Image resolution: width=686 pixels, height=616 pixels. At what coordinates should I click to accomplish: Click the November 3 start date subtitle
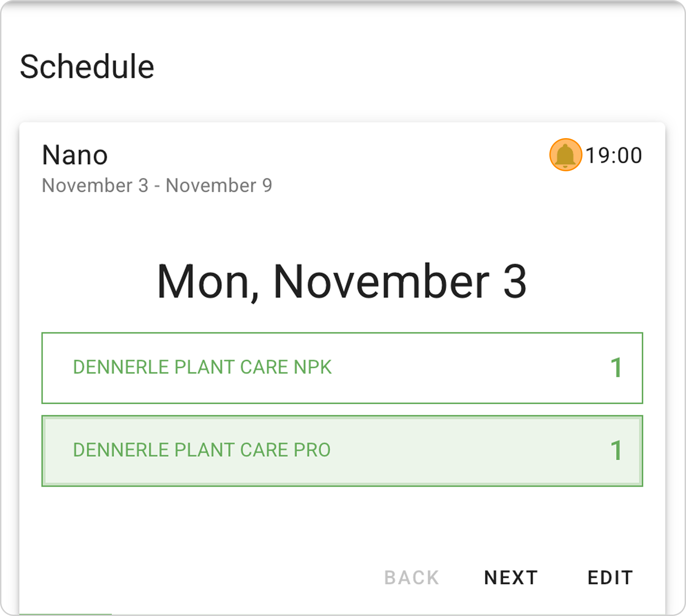pyautogui.click(x=95, y=185)
